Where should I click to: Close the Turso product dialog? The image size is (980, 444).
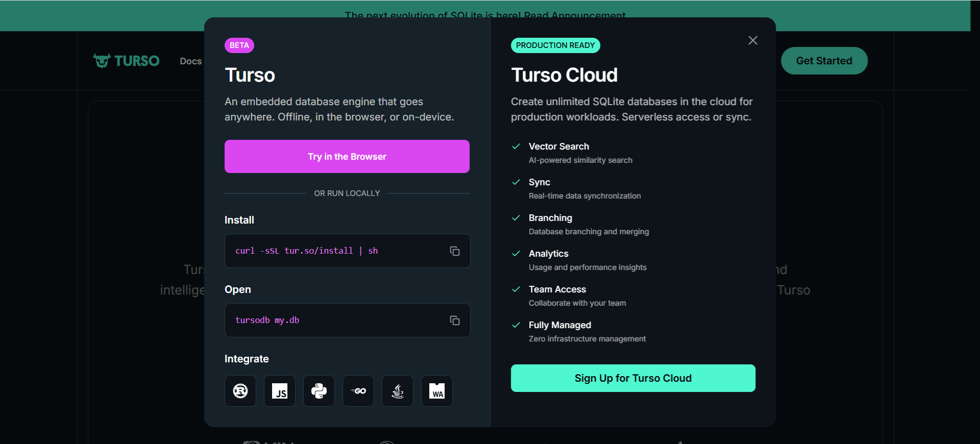[752, 40]
